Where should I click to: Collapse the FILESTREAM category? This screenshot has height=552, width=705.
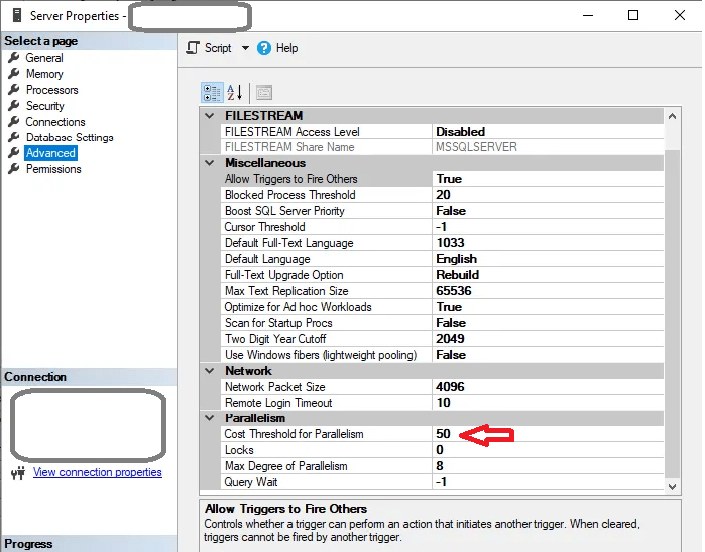209,116
